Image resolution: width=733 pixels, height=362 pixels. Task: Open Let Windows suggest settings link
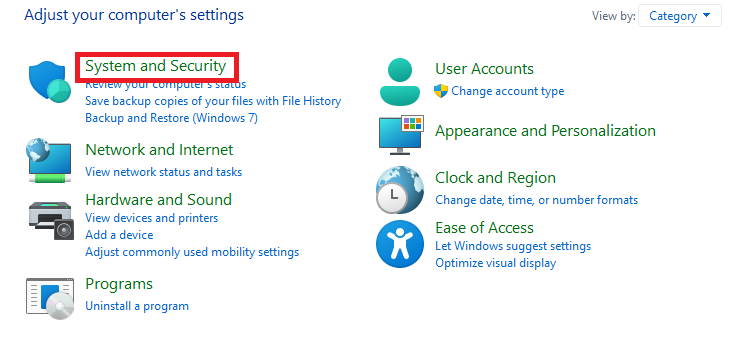click(x=513, y=246)
